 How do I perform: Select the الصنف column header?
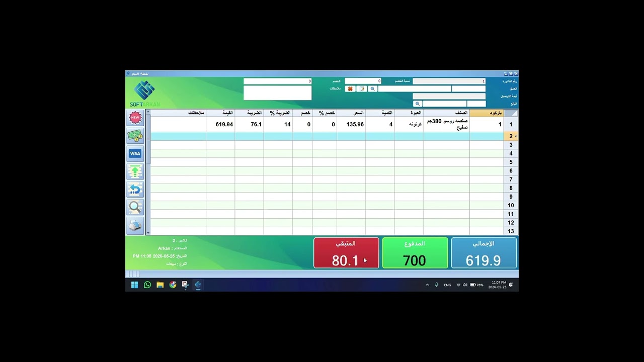point(446,113)
